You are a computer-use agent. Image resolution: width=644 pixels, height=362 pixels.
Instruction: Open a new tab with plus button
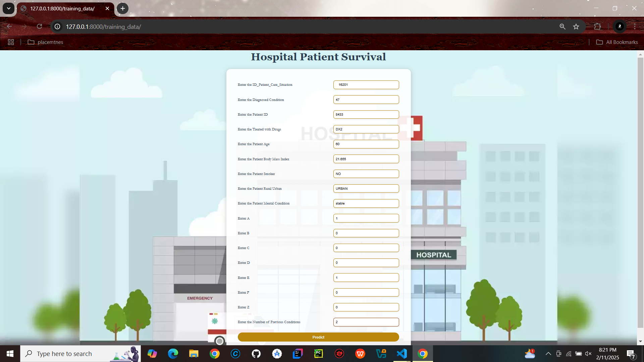pyautogui.click(x=123, y=8)
